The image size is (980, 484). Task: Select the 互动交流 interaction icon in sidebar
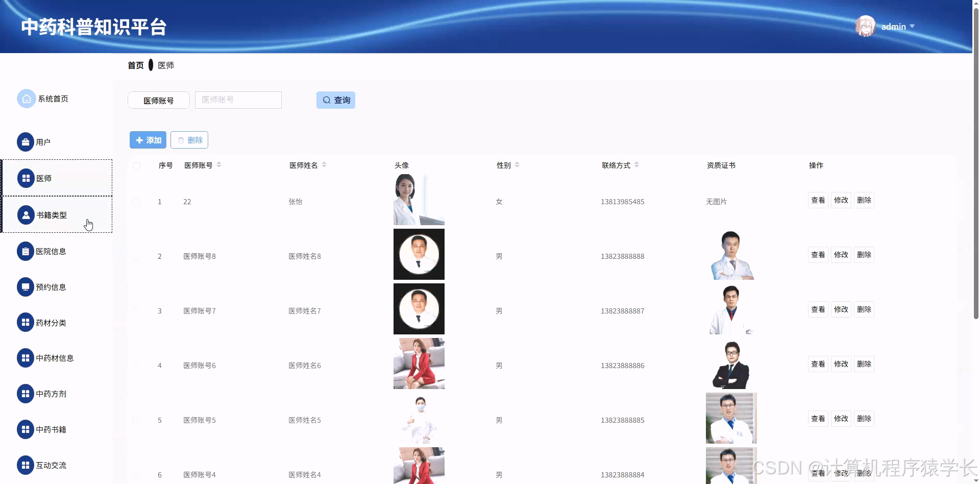(26, 465)
